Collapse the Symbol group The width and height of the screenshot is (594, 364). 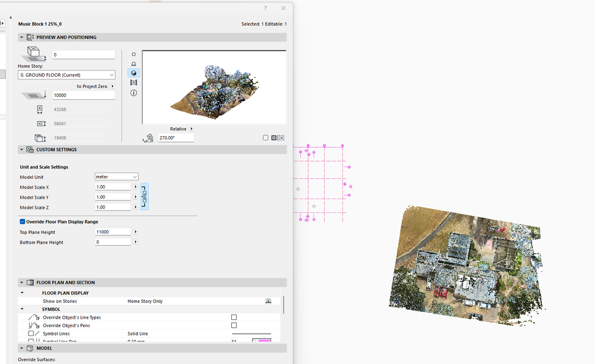[x=22, y=309]
